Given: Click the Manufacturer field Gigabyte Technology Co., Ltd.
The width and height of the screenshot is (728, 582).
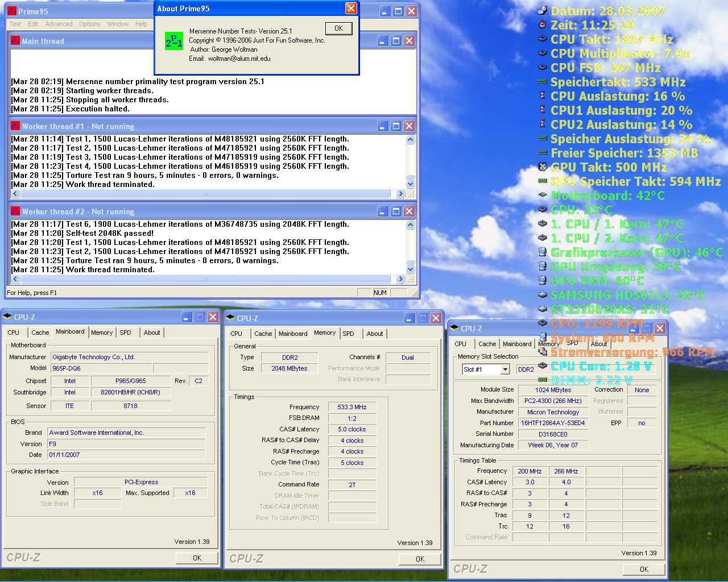Looking at the screenshot, I should click(x=130, y=357).
